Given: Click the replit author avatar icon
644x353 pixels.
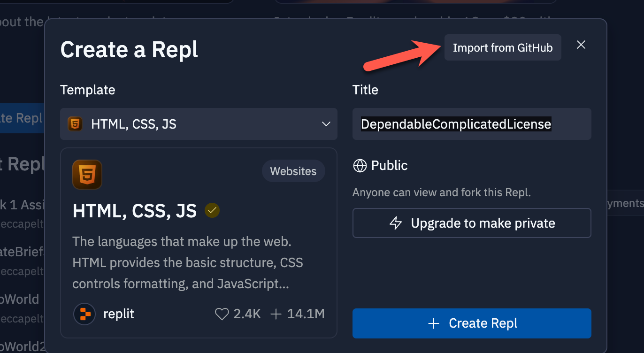Looking at the screenshot, I should pos(85,314).
